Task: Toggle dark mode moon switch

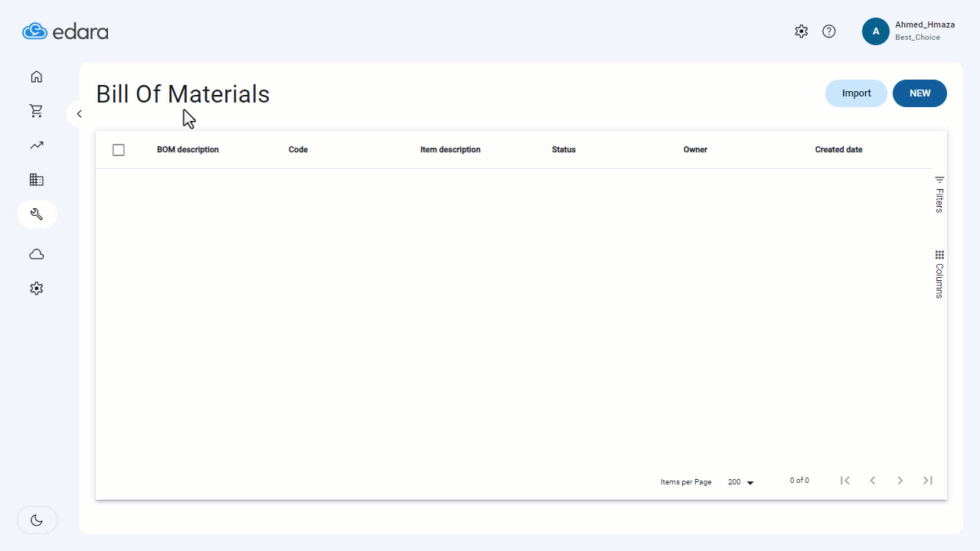Action: (37, 520)
